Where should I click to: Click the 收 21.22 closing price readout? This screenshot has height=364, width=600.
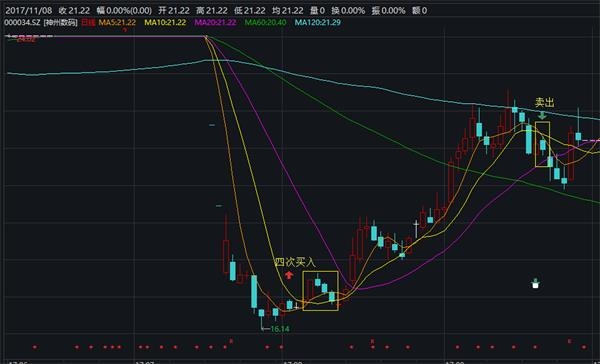(74, 10)
